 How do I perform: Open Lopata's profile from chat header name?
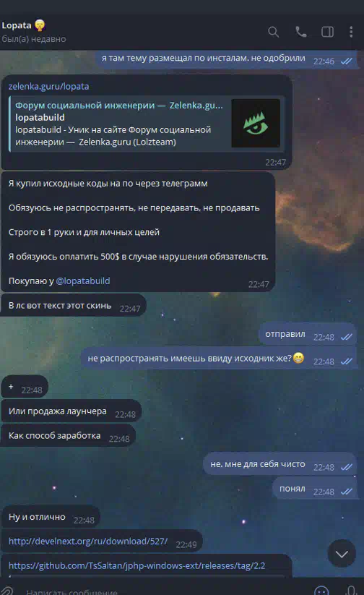[17, 25]
